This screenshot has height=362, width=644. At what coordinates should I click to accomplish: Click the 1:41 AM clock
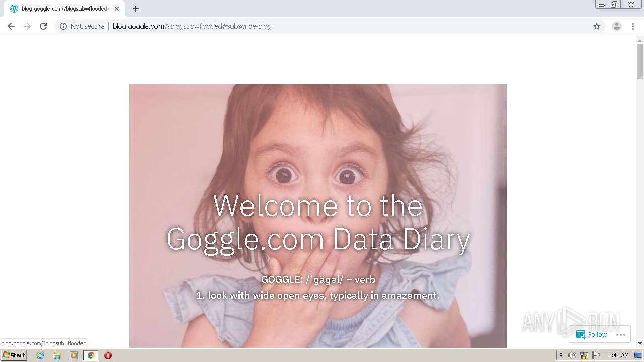[x=618, y=355]
